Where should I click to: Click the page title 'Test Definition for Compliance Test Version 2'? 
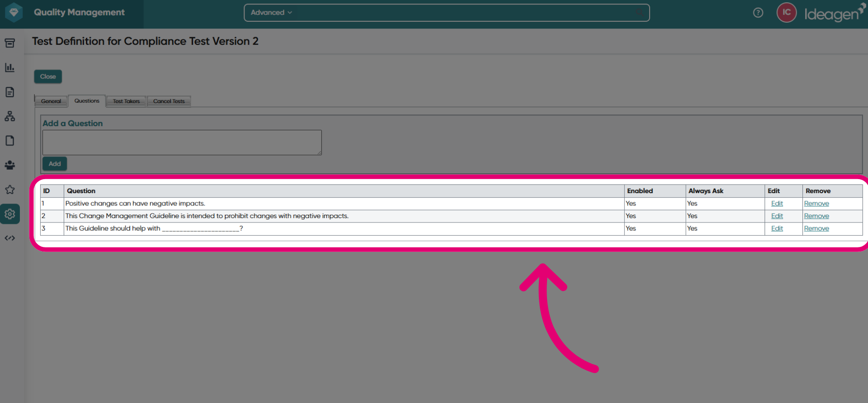[145, 41]
